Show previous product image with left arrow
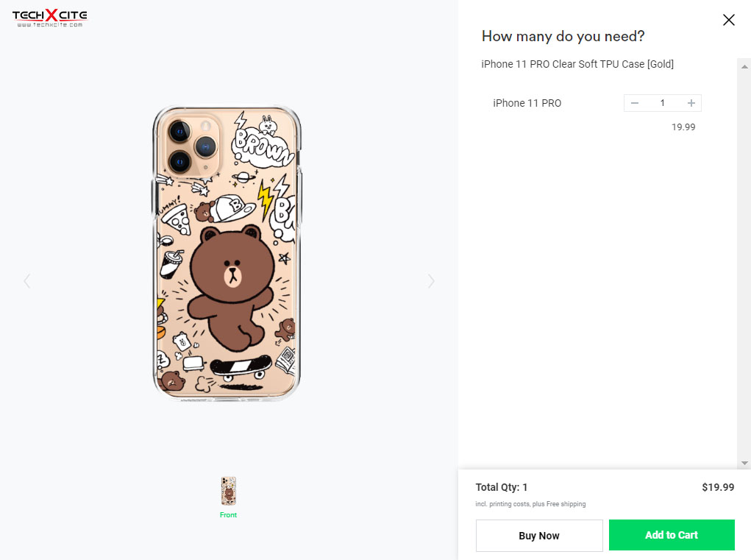Viewport: 751px width, 560px height. pos(27,280)
